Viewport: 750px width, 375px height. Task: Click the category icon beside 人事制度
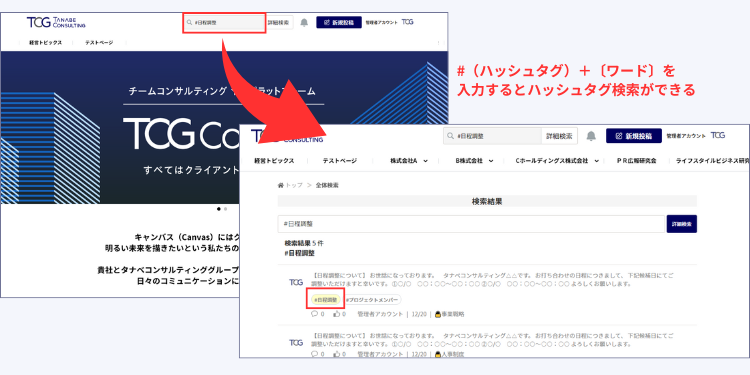click(437, 354)
